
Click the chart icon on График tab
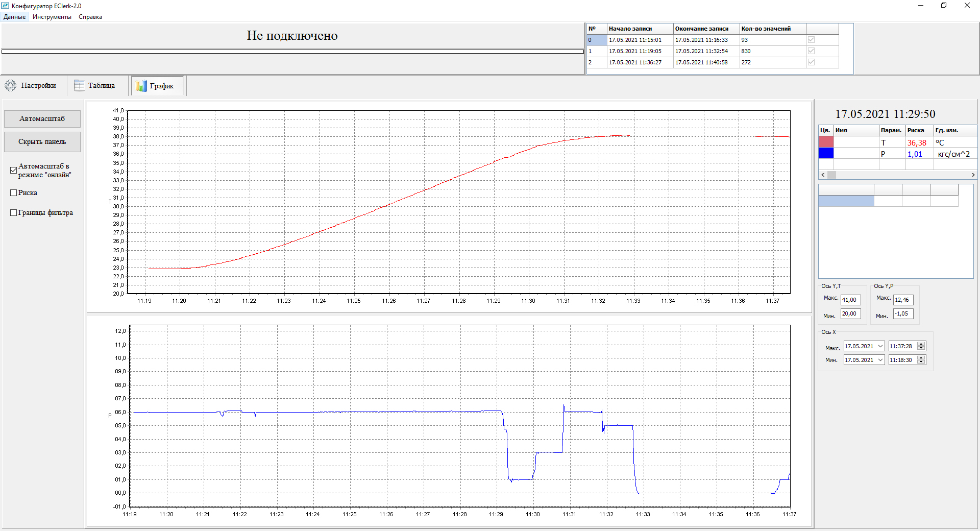coord(141,86)
